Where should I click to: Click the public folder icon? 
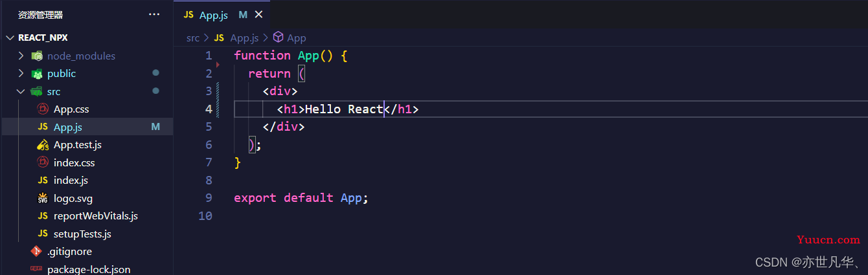pyautogui.click(x=37, y=73)
